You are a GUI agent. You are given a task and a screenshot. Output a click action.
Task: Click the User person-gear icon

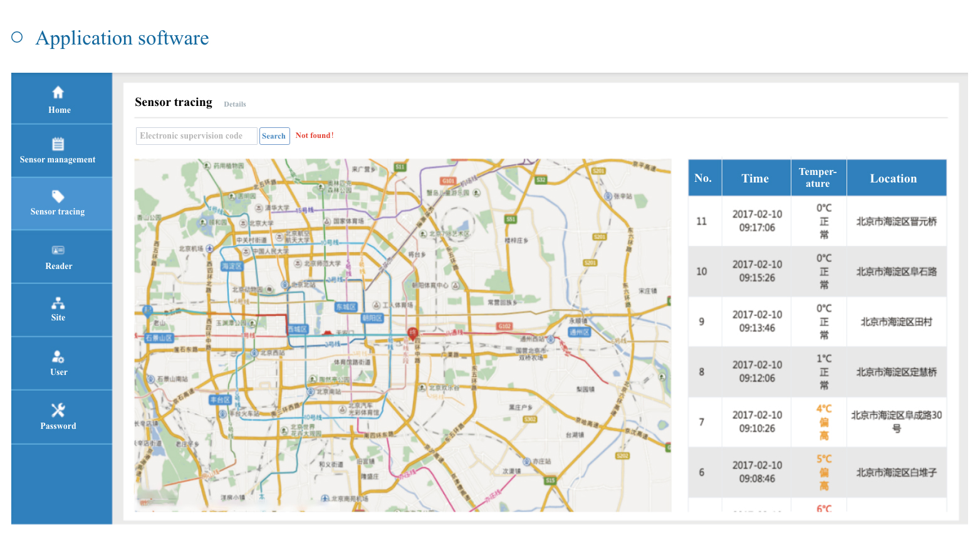(58, 357)
